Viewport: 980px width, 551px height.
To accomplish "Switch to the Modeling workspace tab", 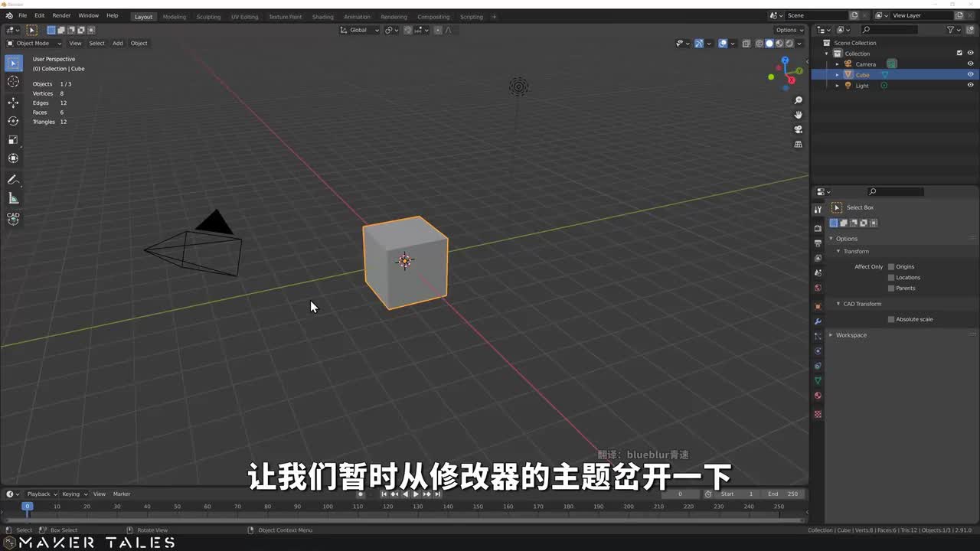I will tap(174, 17).
